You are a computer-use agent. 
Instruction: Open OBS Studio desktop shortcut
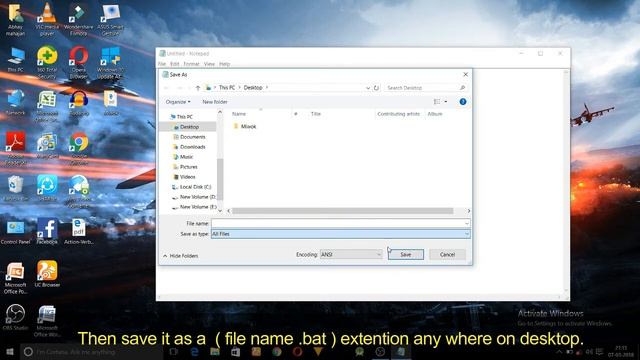(x=16, y=317)
